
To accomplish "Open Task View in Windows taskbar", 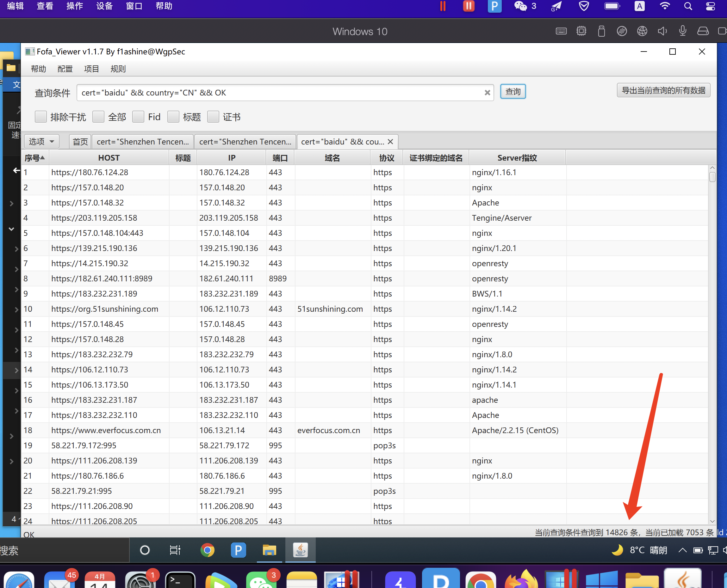I will 175,550.
